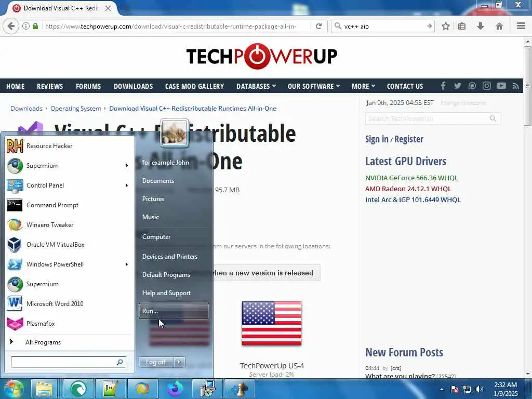This screenshot has height=399, width=532.
Task: Go back with the browser back arrow
Action: pos(11,26)
